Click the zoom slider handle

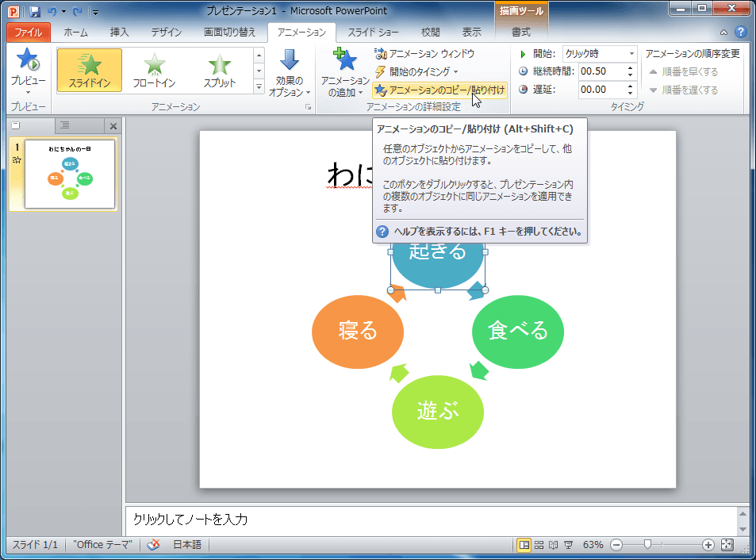pyautogui.click(x=647, y=545)
